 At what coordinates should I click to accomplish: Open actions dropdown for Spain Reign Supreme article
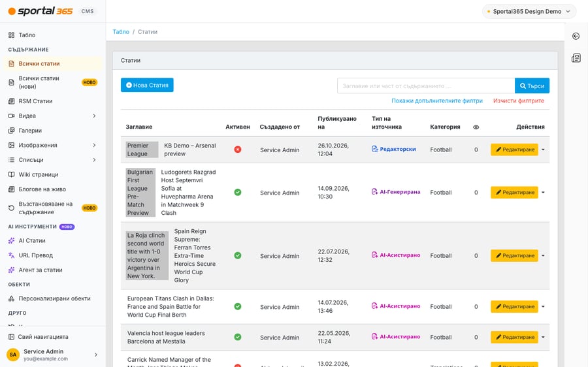pyautogui.click(x=543, y=256)
